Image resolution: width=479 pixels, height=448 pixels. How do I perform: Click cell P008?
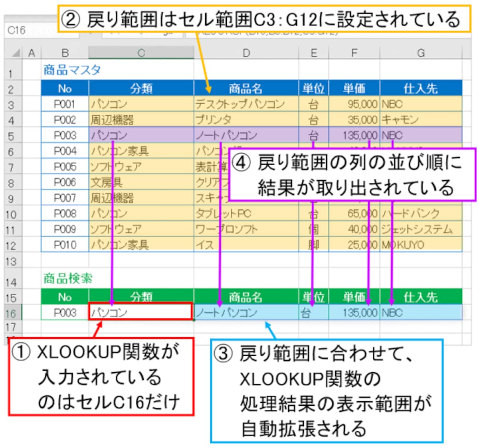65,213
